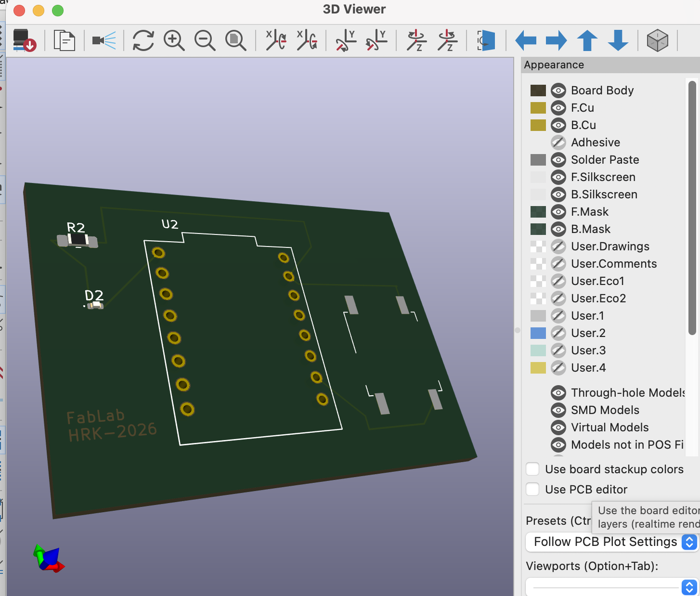Copy 3D image to clipboard
Image resolution: width=700 pixels, height=596 pixels.
(x=64, y=40)
